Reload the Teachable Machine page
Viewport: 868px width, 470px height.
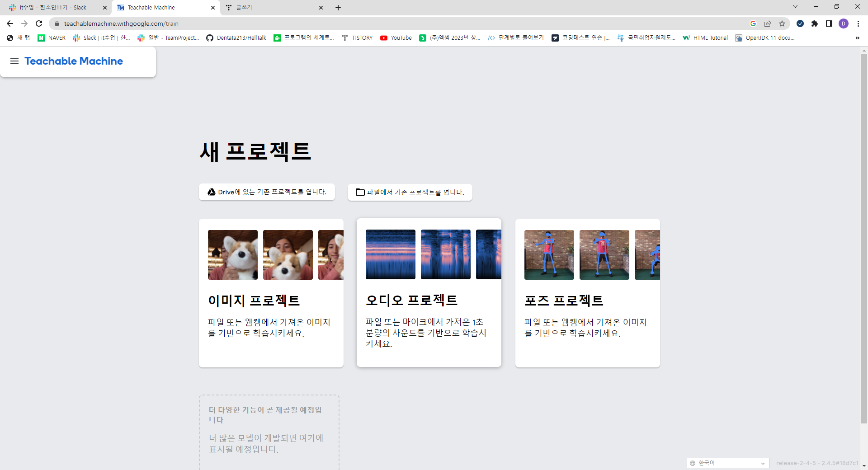pos(39,23)
